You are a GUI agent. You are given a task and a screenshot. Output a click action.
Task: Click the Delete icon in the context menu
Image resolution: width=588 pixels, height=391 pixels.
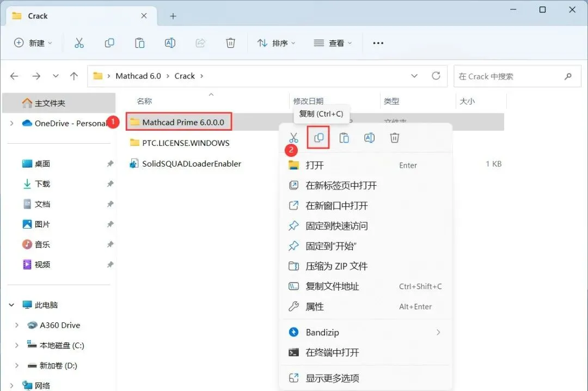(x=395, y=138)
